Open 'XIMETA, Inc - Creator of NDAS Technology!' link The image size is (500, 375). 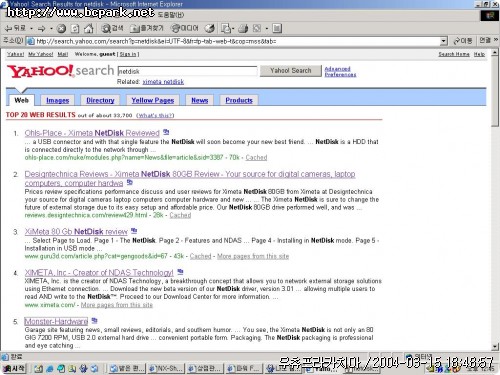coord(99,273)
